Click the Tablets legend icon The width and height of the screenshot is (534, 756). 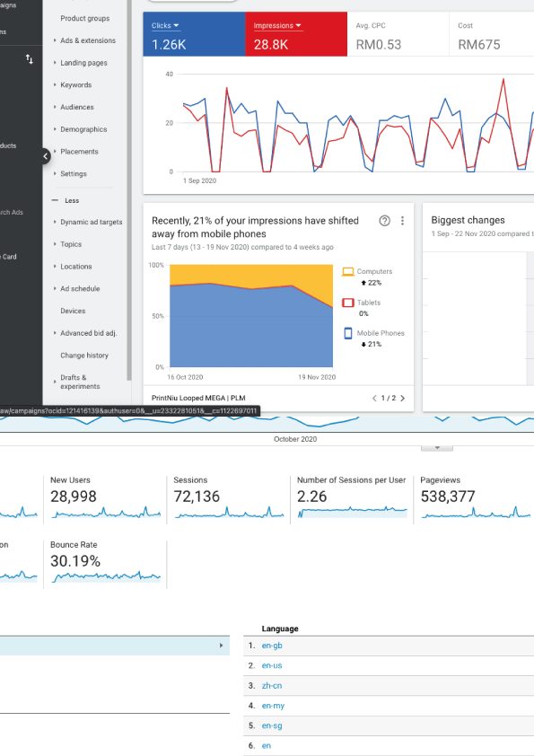click(348, 303)
